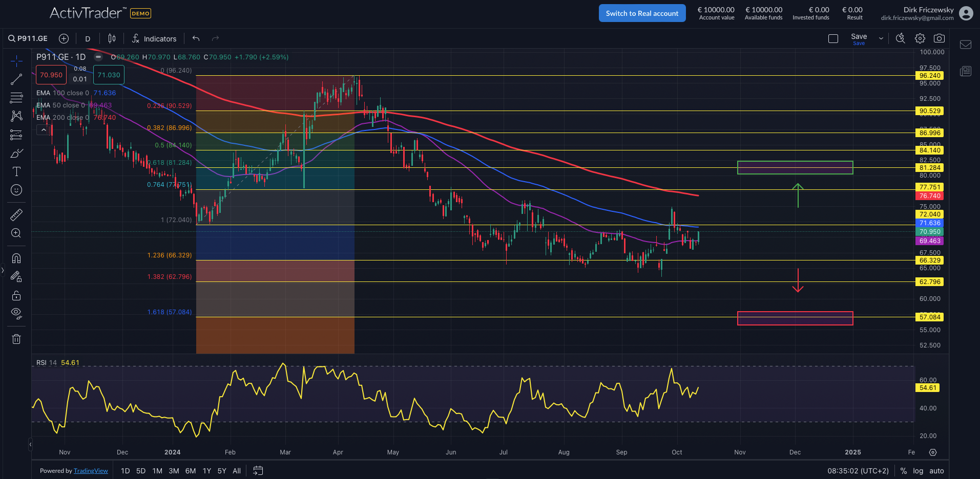Screen dimensions: 980x479
Task: Open the candlestick chart style selector
Action: coord(112,38)
